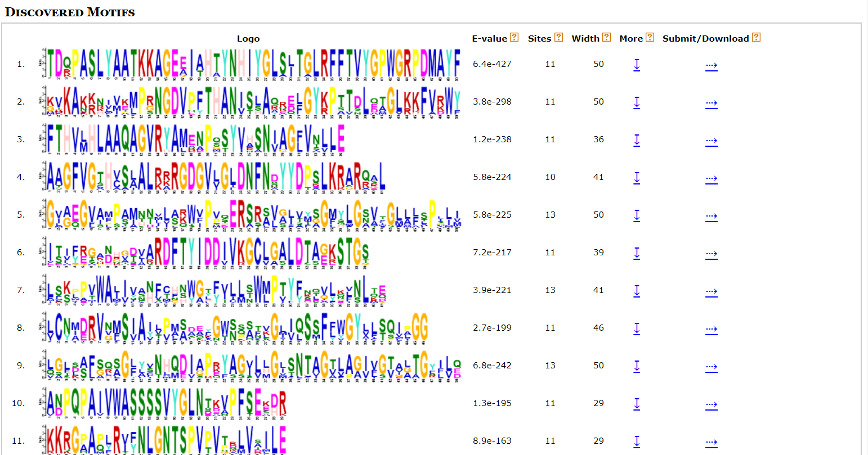This screenshot has height=455, width=868.
Task: Open submit/download arrow for motif 4
Action: [712, 179]
